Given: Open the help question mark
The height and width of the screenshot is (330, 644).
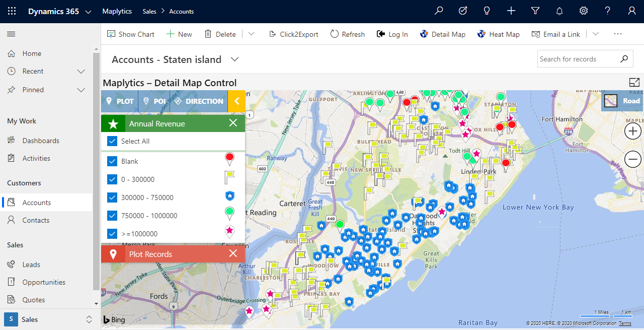Looking at the screenshot, I should [608, 11].
